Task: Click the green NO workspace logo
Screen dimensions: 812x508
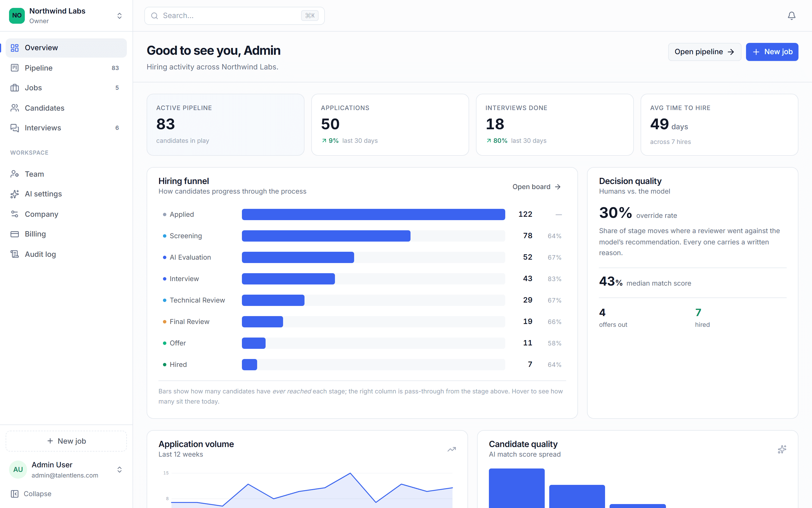Action: (x=17, y=16)
